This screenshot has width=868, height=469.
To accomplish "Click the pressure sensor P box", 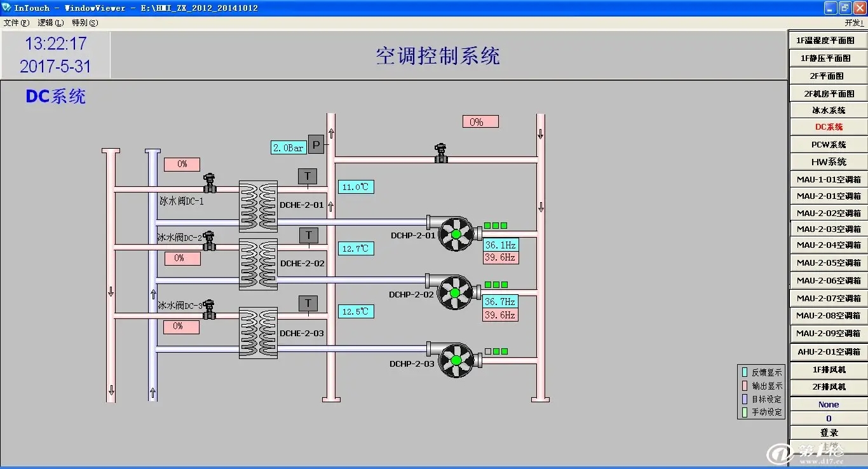I will 316,144.
